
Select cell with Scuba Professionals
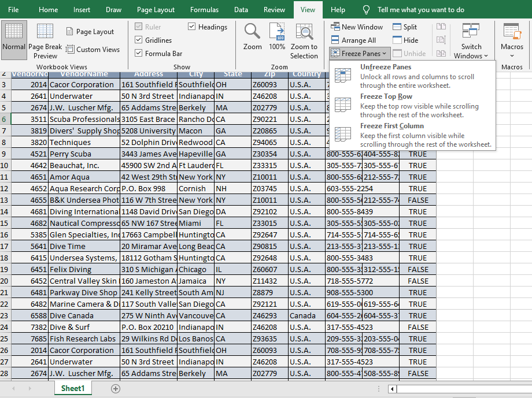(x=84, y=120)
